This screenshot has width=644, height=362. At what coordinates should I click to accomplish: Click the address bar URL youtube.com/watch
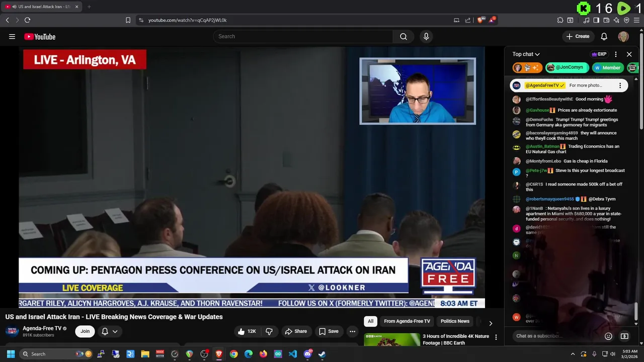pyautogui.click(x=188, y=20)
